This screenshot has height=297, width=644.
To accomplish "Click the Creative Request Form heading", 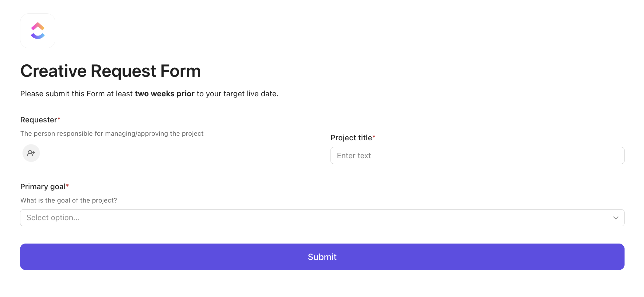I will pyautogui.click(x=110, y=71).
